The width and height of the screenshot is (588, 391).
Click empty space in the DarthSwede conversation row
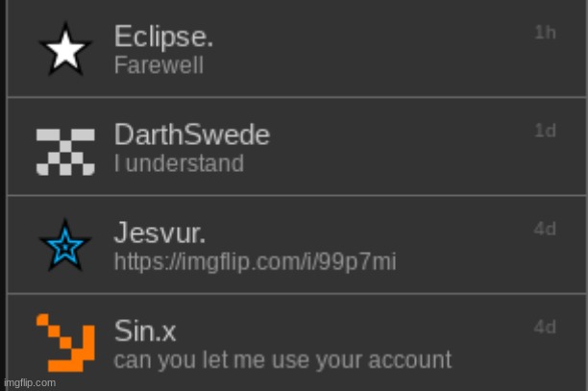coord(404,149)
